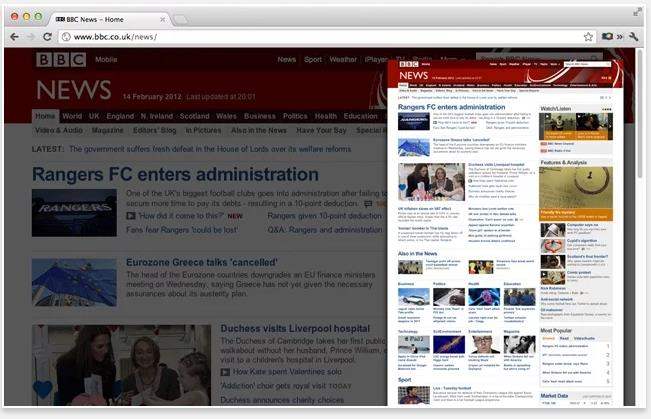
Task: Bookmark this page with the star icon
Action: 588,37
